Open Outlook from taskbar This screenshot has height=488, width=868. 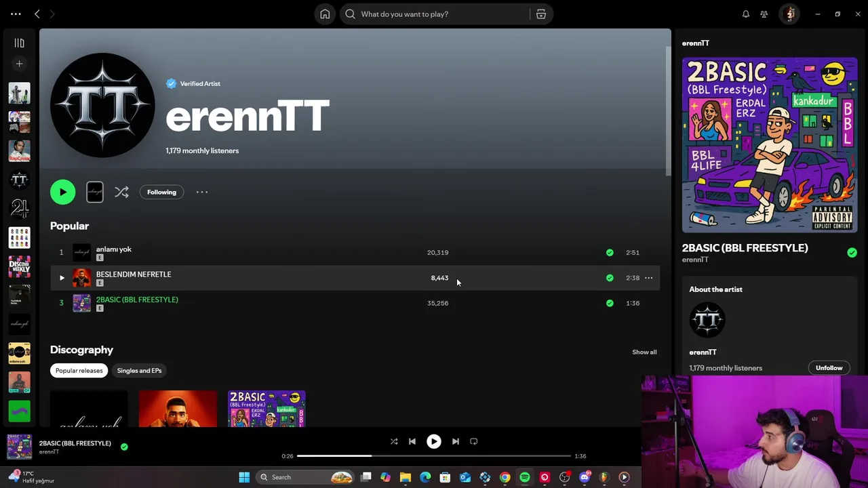coord(465,477)
